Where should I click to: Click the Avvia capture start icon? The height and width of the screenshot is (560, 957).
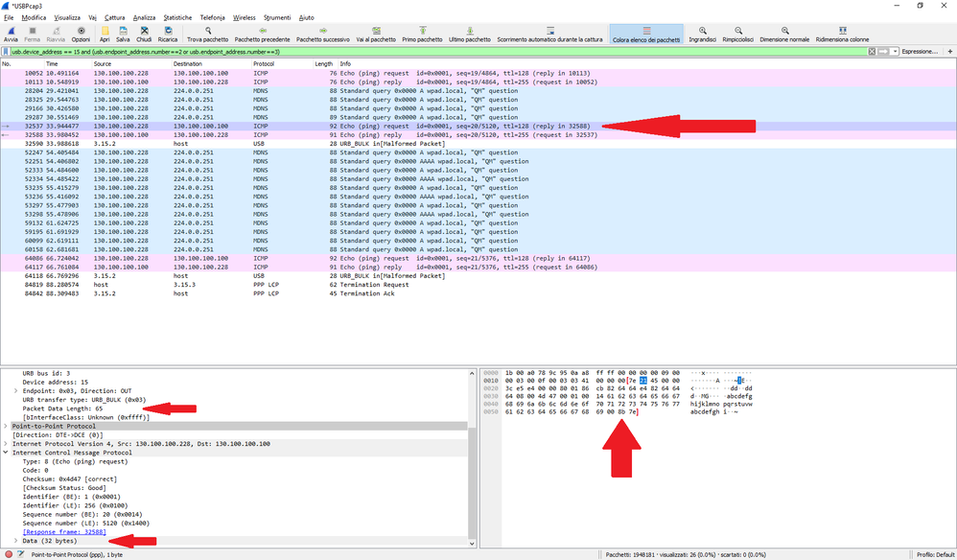(11, 31)
